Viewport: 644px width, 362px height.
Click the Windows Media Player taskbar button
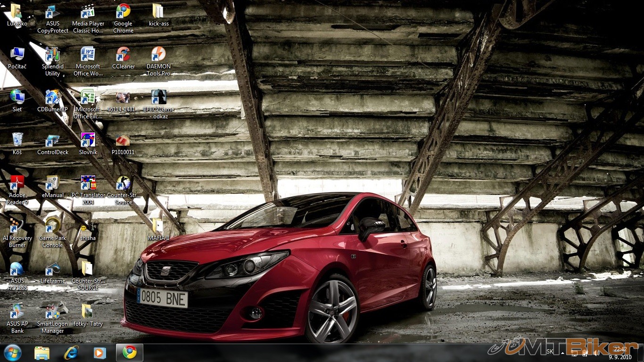[x=99, y=353]
